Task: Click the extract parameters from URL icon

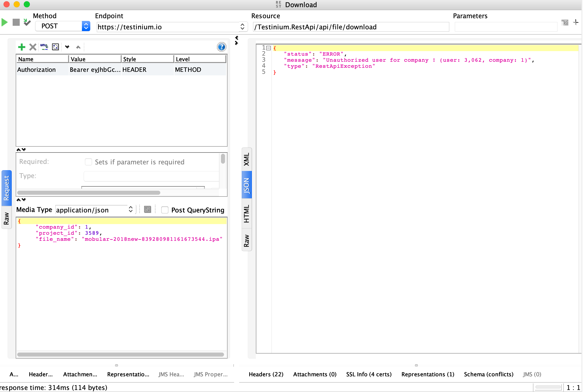Action: (44, 47)
